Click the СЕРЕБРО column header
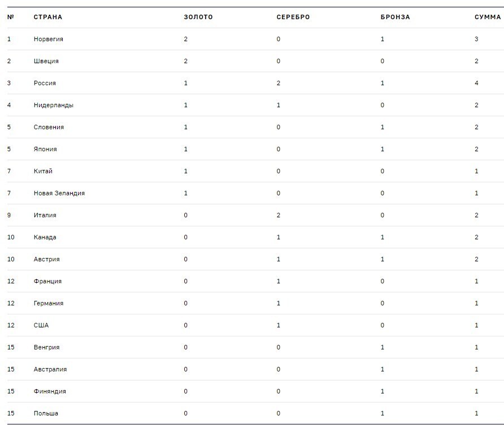This screenshot has width=504, height=429. click(293, 17)
